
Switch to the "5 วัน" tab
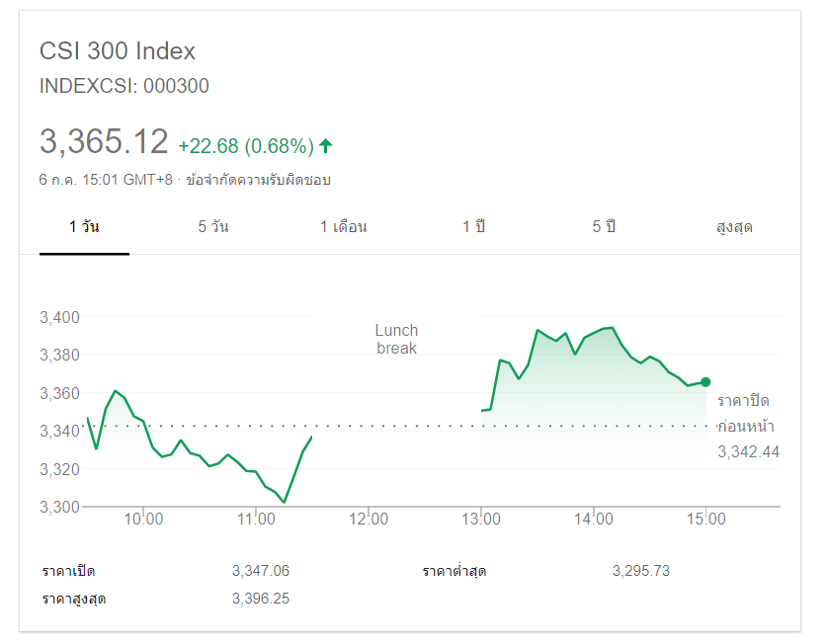(213, 226)
